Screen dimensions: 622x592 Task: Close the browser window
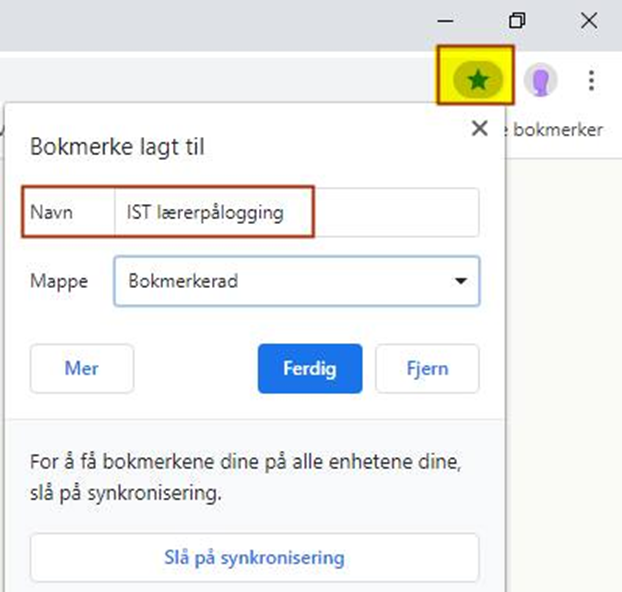coord(589,21)
